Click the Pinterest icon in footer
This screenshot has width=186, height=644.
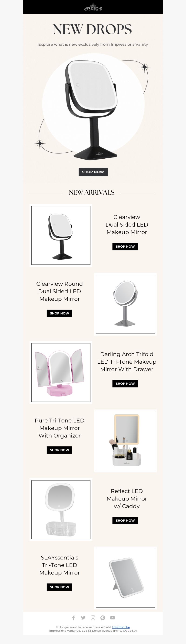tap(103, 618)
